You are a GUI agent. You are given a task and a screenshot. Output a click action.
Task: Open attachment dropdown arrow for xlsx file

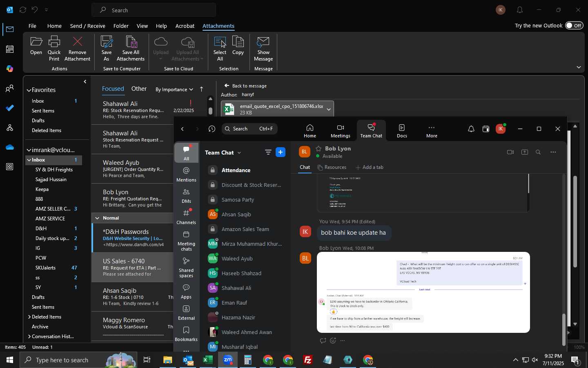pos(328,109)
